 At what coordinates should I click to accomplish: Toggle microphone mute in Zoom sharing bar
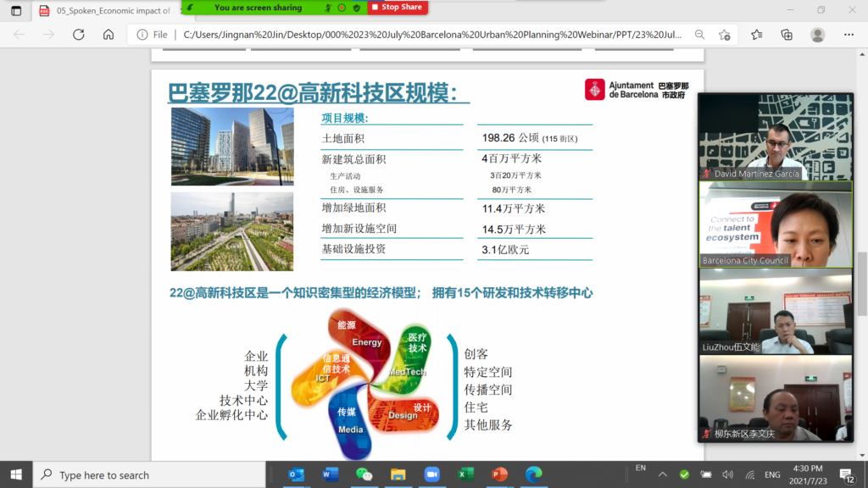click(x=328, y=8)
